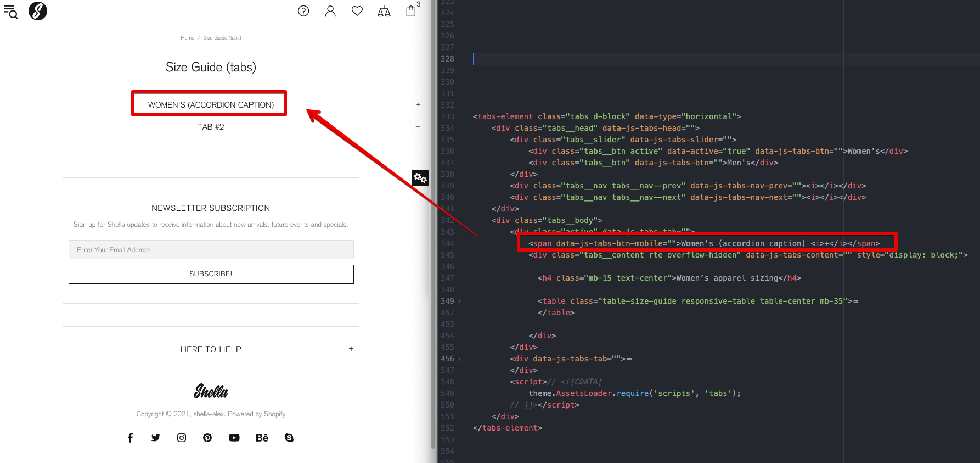Click the tabs__content rte code line
This screenshot has width=980, height=463.
pos(748,255)
